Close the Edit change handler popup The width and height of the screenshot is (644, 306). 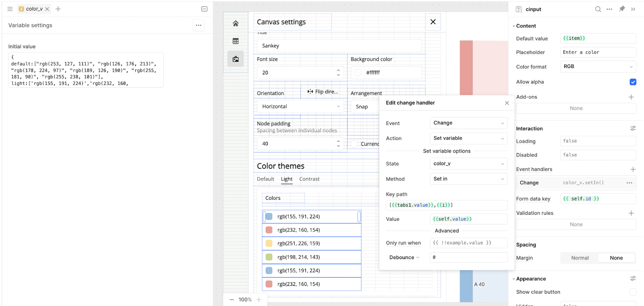coord(507,103)
